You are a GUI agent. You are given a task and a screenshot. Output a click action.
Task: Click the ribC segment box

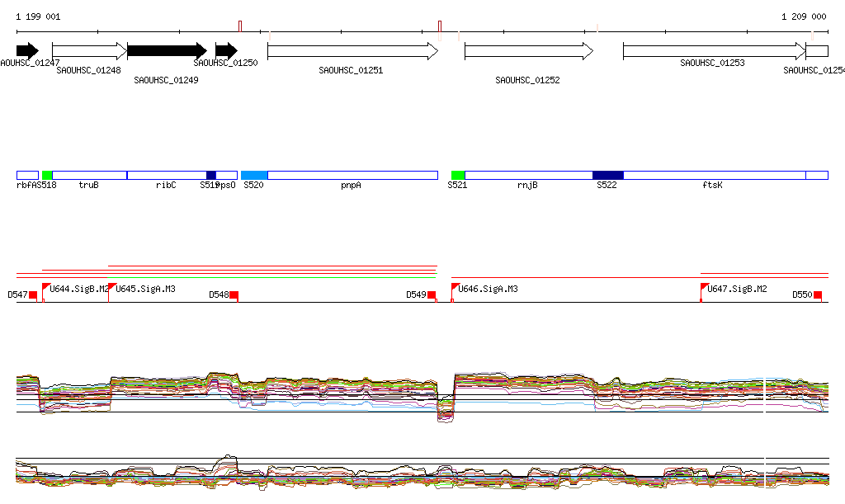coord(167,175)
